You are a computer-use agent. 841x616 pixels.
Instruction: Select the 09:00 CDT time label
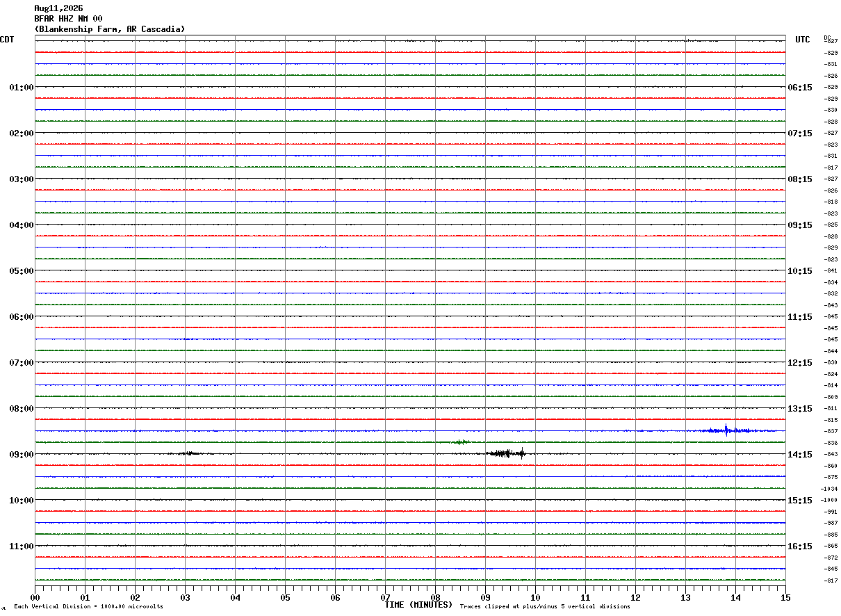(22, 454)
